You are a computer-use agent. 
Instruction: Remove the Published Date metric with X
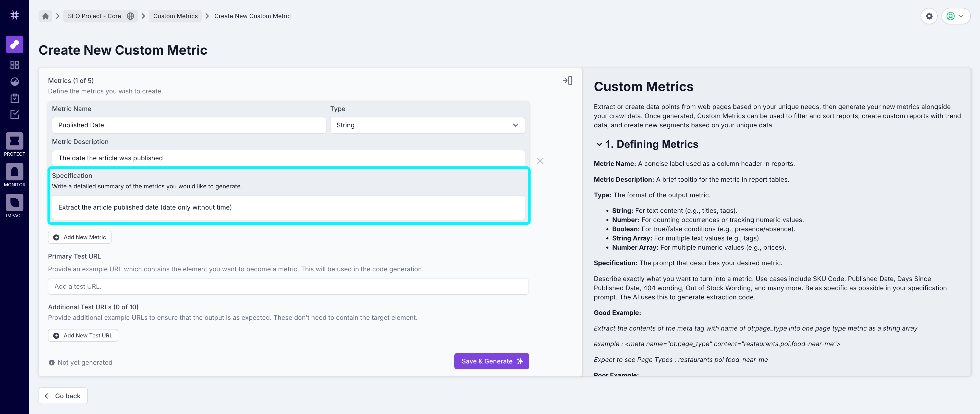click(540, 161)
